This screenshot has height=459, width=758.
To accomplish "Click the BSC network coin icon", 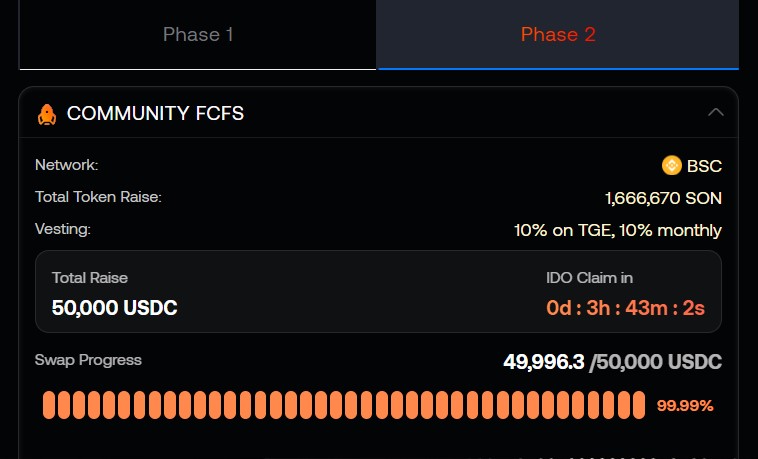I will tap(672, 166).
